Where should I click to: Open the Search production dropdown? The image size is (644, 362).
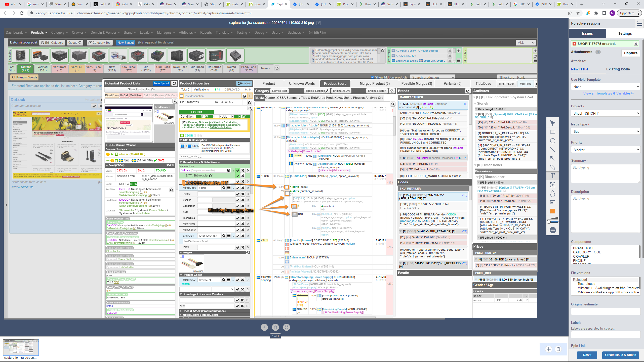[x=432, y=77]
